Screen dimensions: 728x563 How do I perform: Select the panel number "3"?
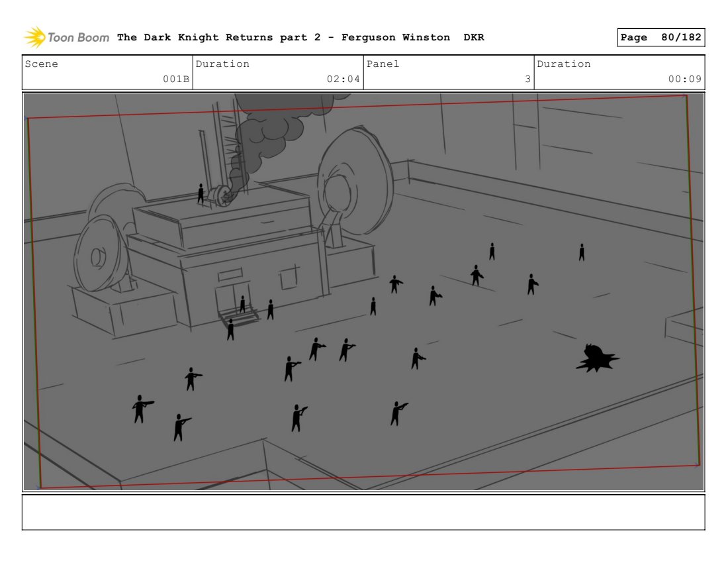pyautogui.click(x=528, y=79)
